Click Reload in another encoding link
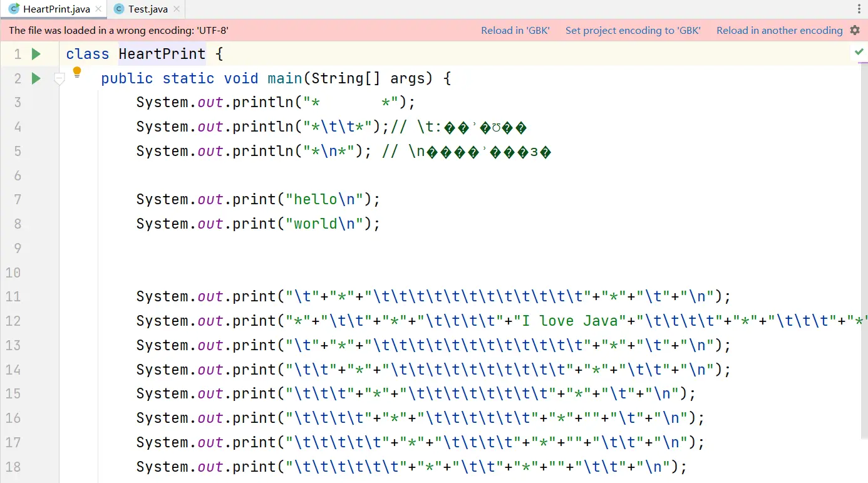 pos(779,30)
